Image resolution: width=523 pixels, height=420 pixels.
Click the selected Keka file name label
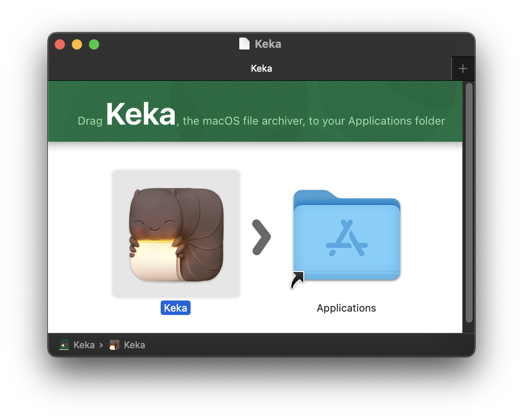(176, 308)
